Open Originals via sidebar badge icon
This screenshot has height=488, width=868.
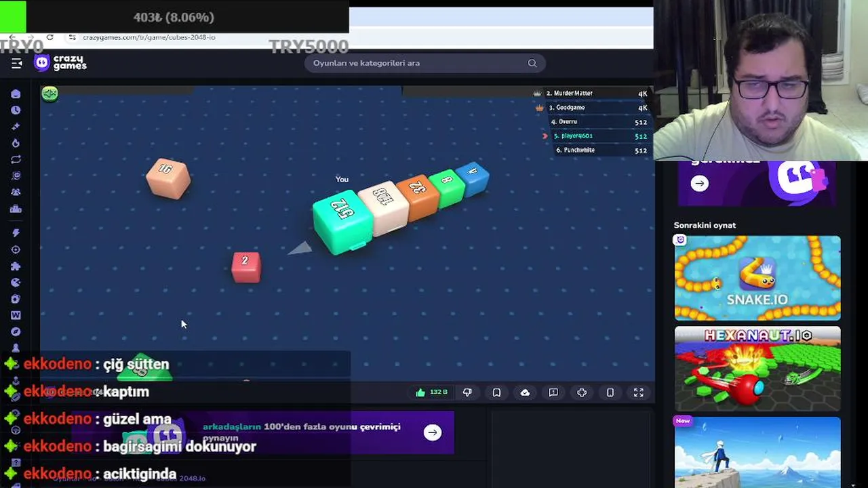click(x=16, y=176)
